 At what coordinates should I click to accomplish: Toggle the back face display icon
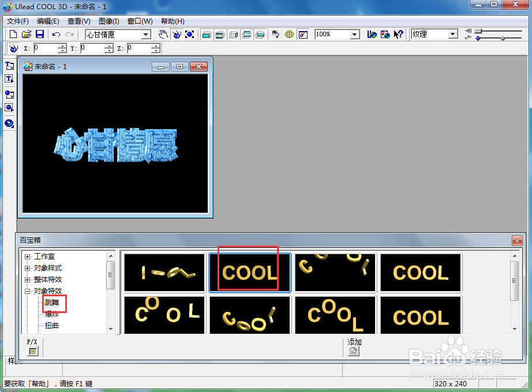(260, 35)
